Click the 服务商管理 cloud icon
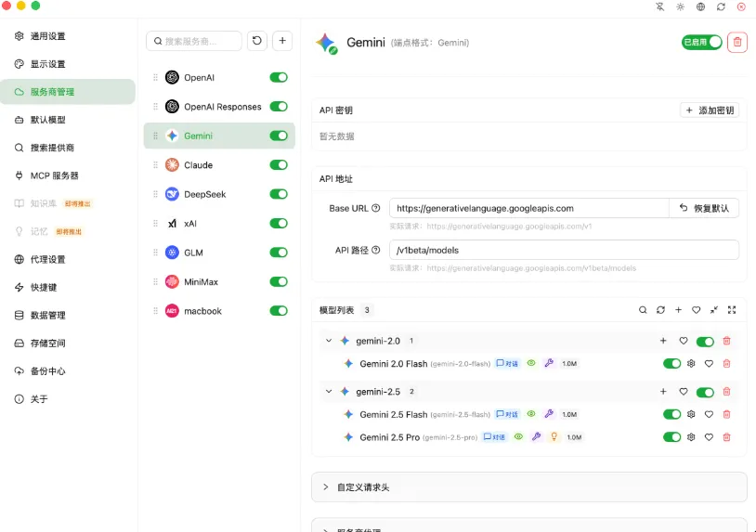Image resolution: width=756 pixels, height=532 pixels. [x=20, y=92]
